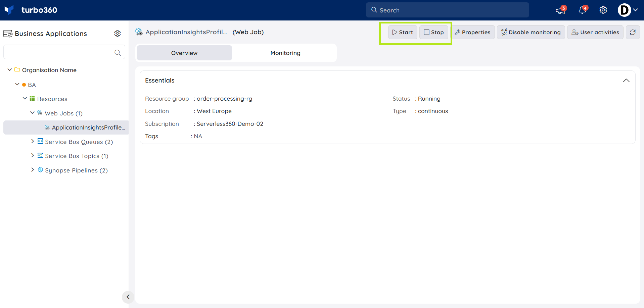Screen dimensions: 644x308
Task: View User activities
Action: coord(595,32)
